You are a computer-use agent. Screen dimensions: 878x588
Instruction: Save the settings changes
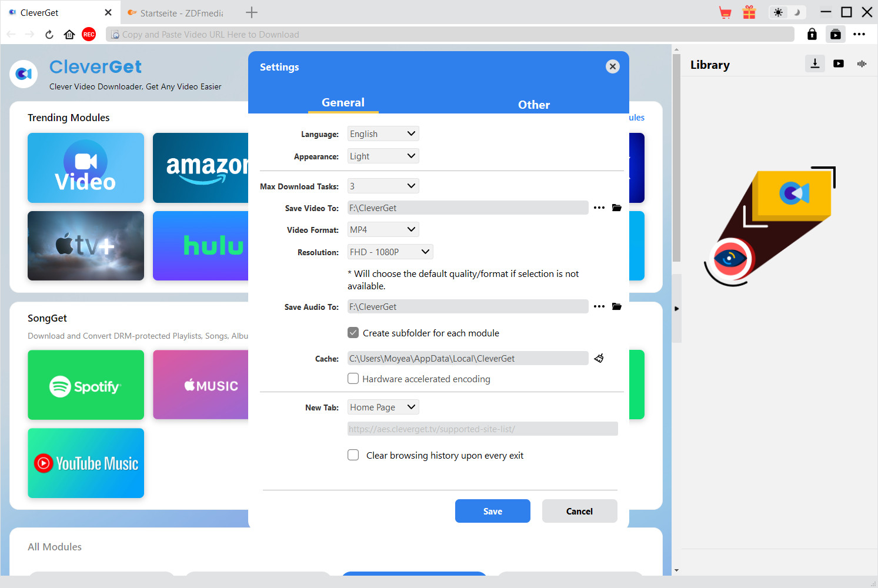coord(492,511)
